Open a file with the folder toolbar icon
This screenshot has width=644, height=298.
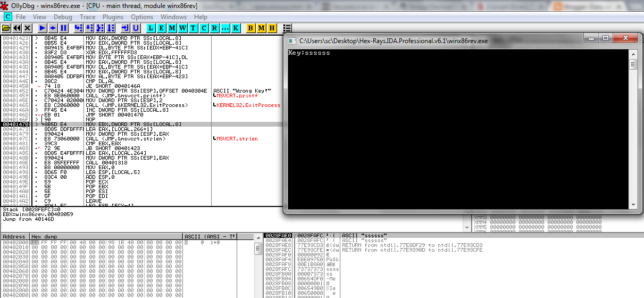(x=6, y=28)
